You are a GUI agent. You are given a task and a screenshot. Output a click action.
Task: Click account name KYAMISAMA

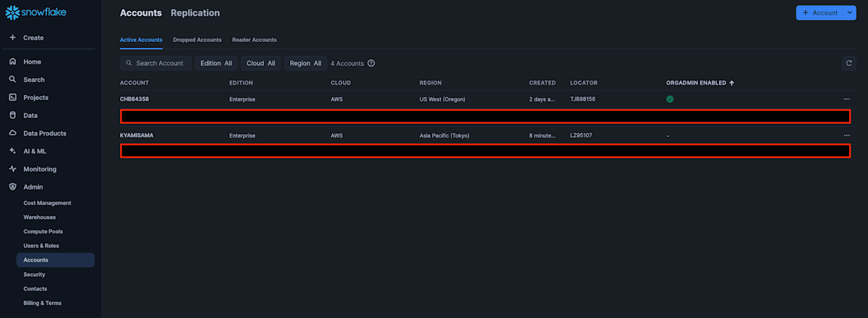(137, 135)
